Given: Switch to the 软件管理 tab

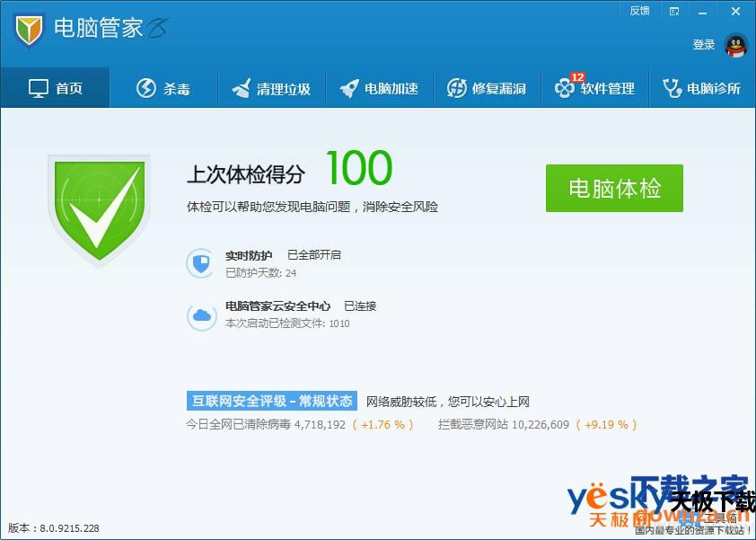Looking at the screenshot, I should pyautogui.click(x=594, y=87).
